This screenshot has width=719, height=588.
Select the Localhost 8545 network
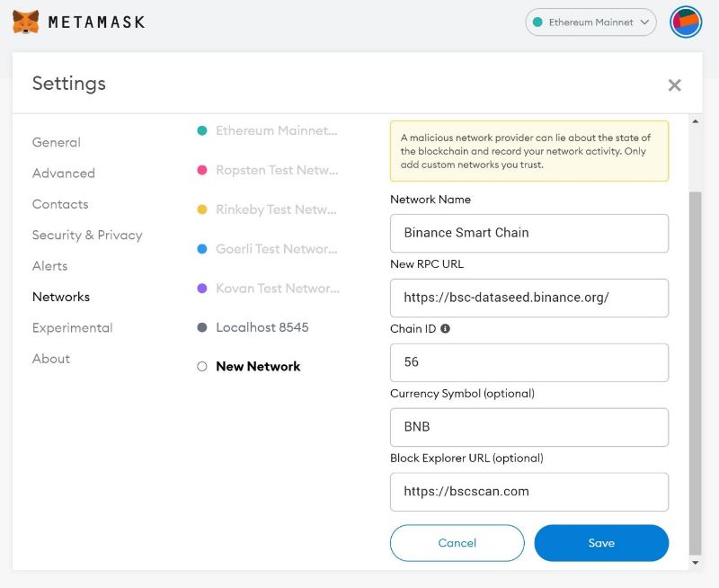pos(262,327)
